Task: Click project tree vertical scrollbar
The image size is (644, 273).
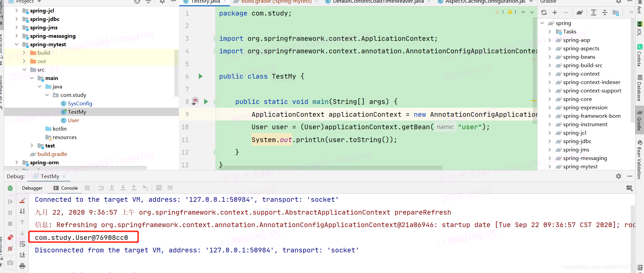Action: [176, 73]
